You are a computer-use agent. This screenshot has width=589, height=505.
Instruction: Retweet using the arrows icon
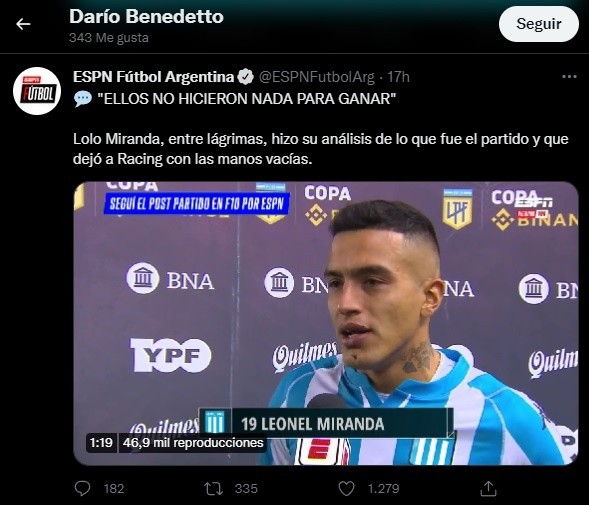click(213, 488)
